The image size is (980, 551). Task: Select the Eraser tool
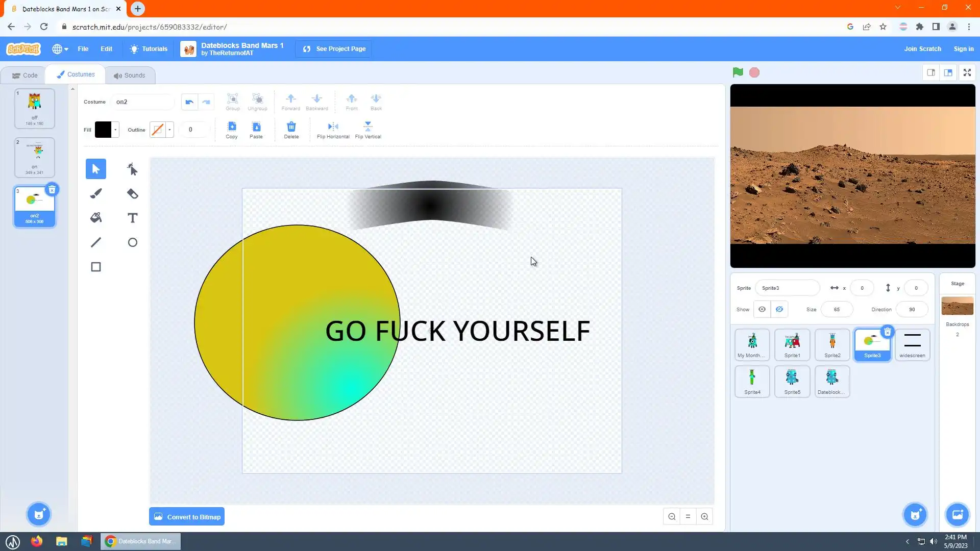point(132,193)
